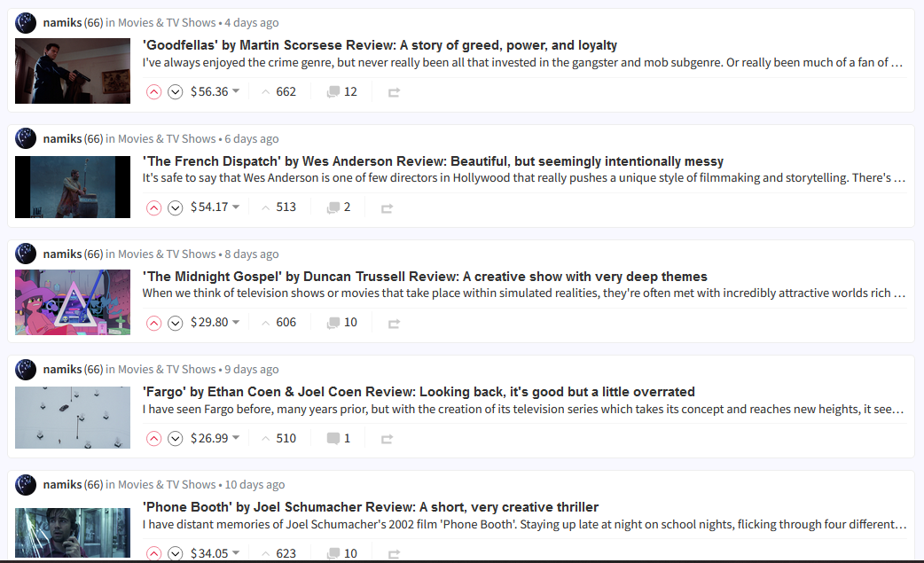Open the Fargo snowy thumbnail image
Image resolution: width=924 pixels, height=563 pixels.
coord(73,418)
